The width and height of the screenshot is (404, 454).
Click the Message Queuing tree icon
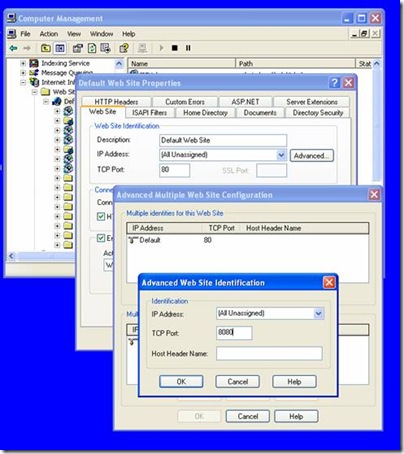34,72
